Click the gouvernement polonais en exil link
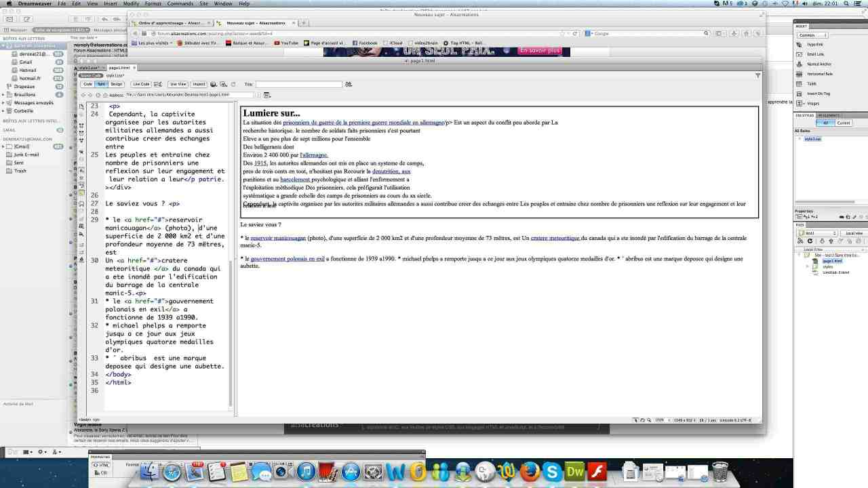The height and width of the screenshot is (488, 868). pos(288,259)
